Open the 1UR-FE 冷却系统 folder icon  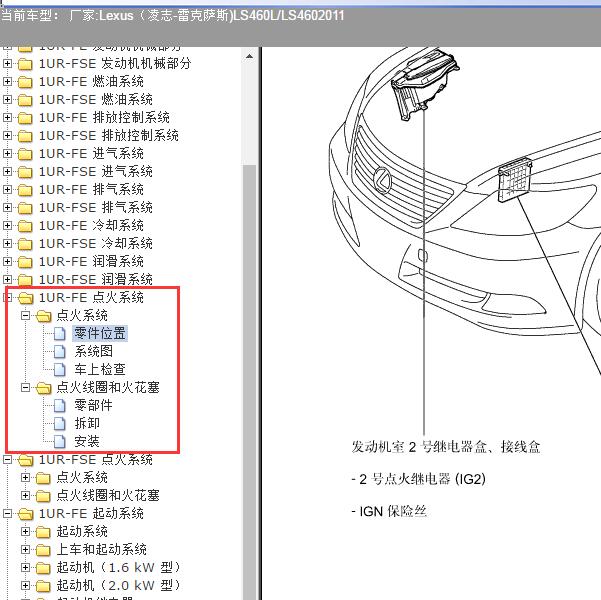coord(25,226)
